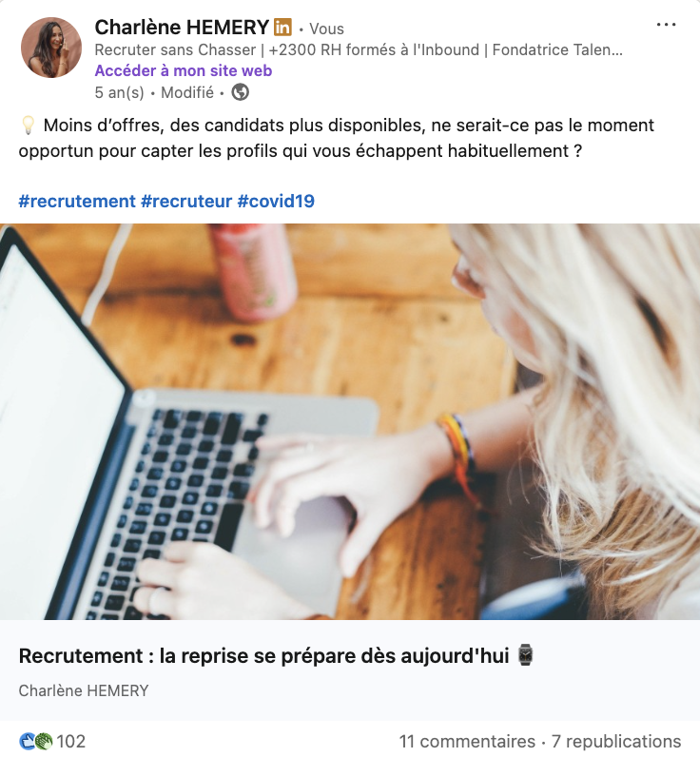This screenshot has height=757, width=700.
Task: Click article author name below title
Action: pyautogui.click(x=84, y=690)
